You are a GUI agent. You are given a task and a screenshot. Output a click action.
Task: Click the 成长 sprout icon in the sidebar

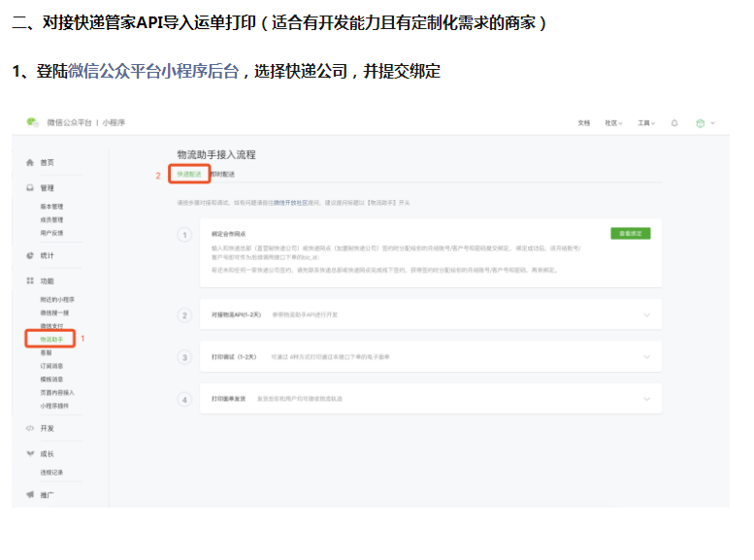click(30, 453)
